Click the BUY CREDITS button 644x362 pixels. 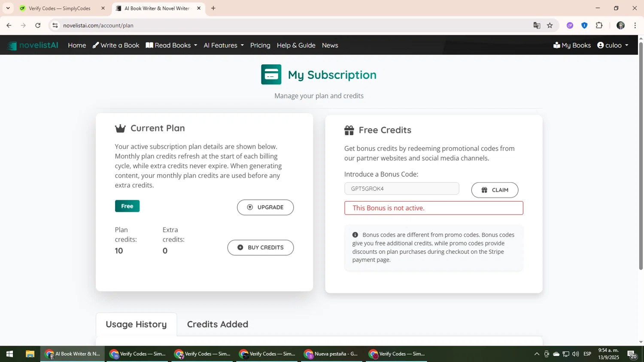261,247
